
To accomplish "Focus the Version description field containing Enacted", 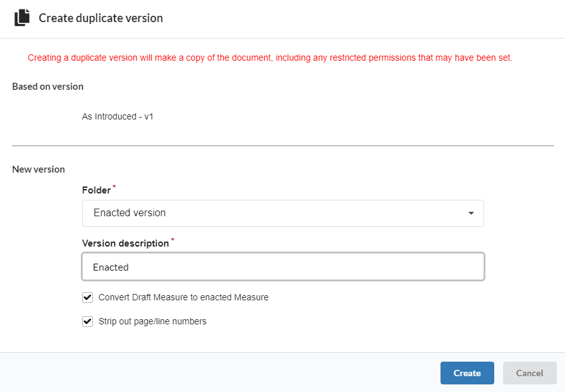I will [283, 267].
